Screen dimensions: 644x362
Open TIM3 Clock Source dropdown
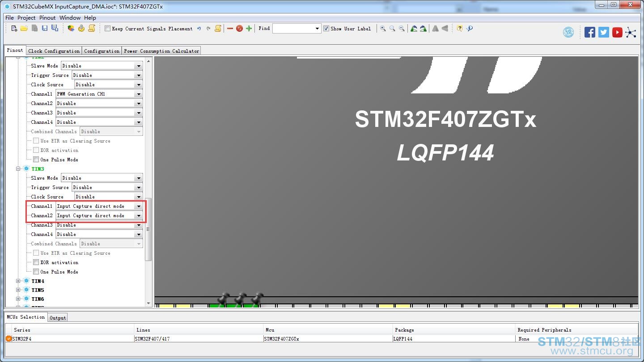[139, 197]
